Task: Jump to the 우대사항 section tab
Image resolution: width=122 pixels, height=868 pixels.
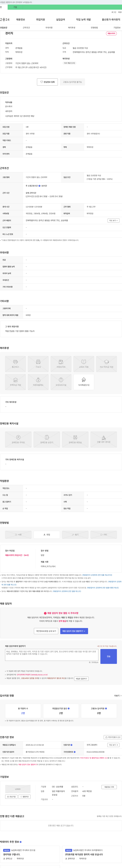Action: click(49, 28)
